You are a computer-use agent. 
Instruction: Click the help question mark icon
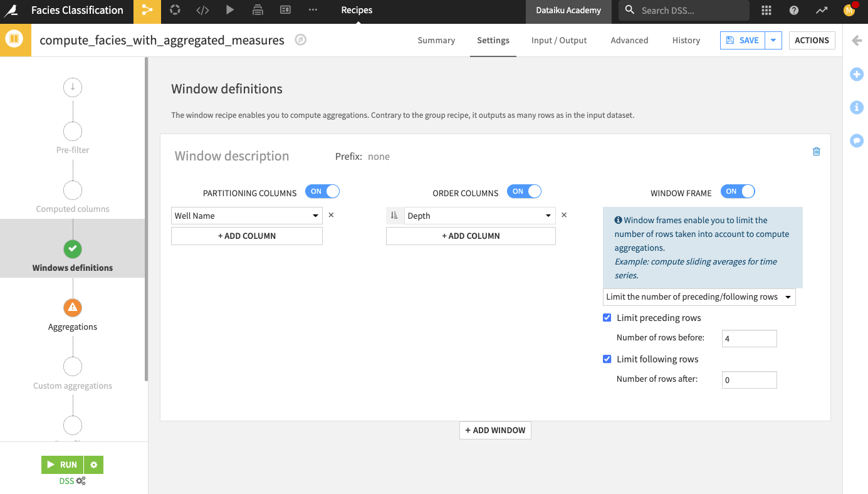(x=794, y=11)
